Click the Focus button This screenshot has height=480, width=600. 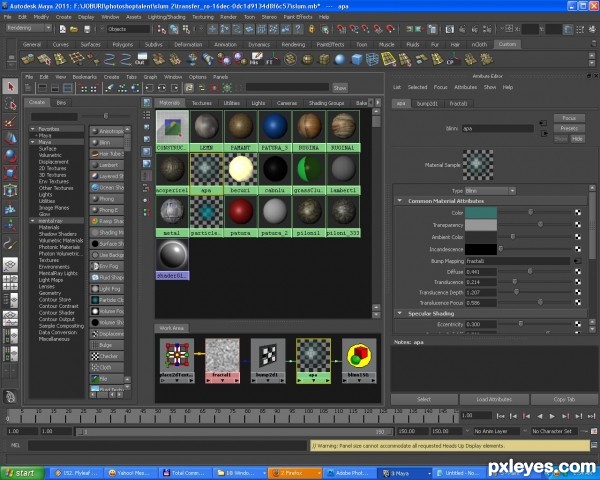(569, 118)
